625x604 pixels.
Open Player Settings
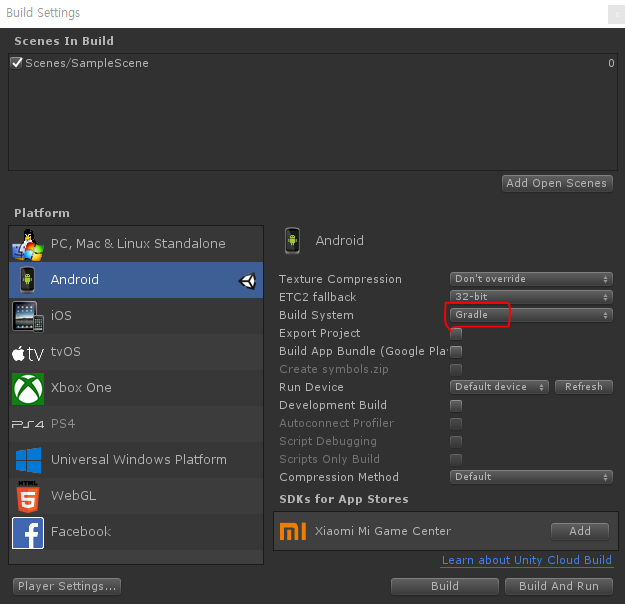point(67,586)
